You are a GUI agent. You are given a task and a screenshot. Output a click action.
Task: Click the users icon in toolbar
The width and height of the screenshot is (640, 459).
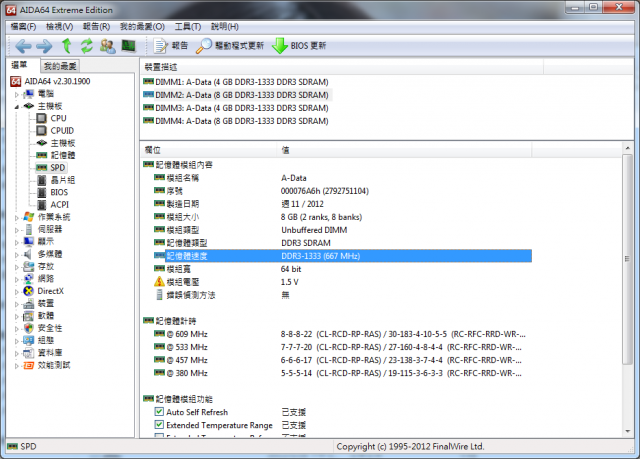pyautogui.click(x=108, y=46)
